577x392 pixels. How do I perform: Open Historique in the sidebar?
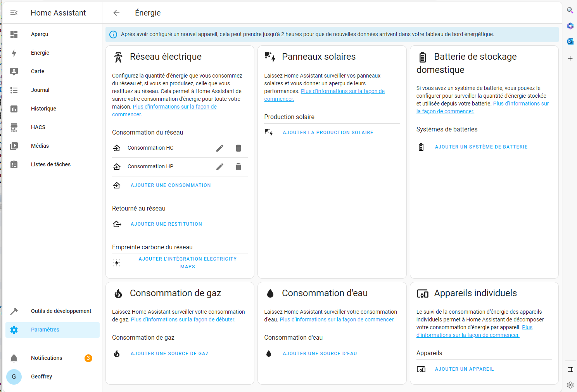click(x=52, y=109)
